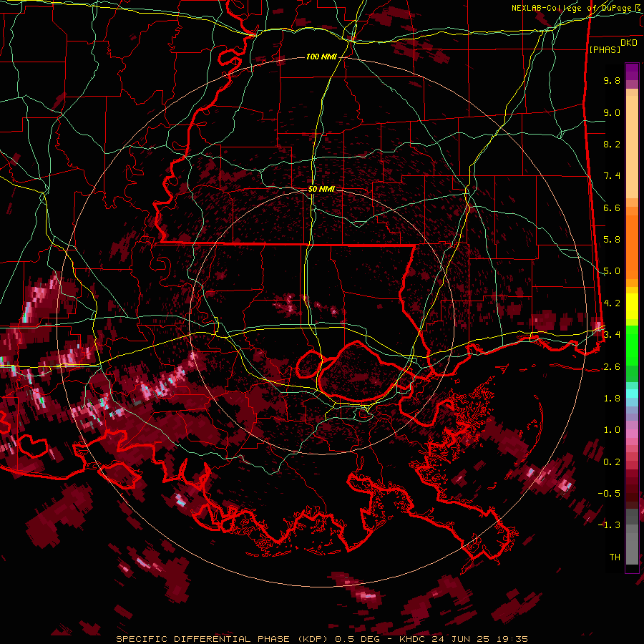Viewport: 644px width, 644px height.
Task: Click the 50 NMI range ring label
Action: pos(321,190)
